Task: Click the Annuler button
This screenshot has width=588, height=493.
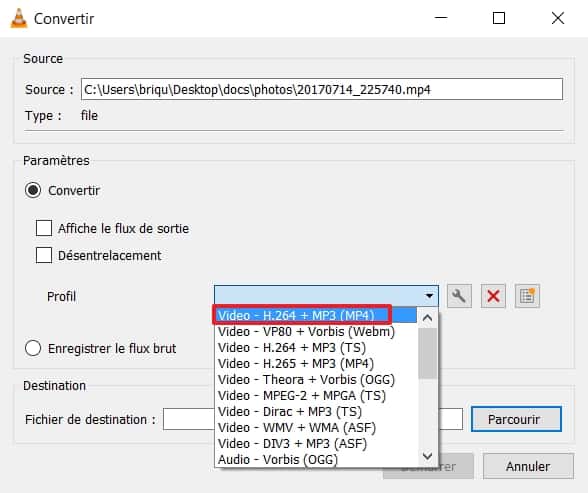Action: (x=528, y=466)
